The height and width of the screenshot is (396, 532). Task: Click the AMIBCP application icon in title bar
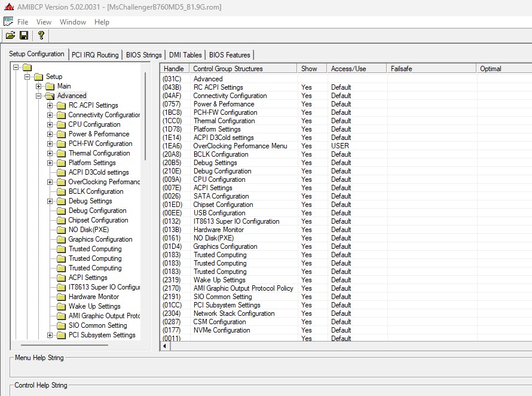tap(9, 7)
